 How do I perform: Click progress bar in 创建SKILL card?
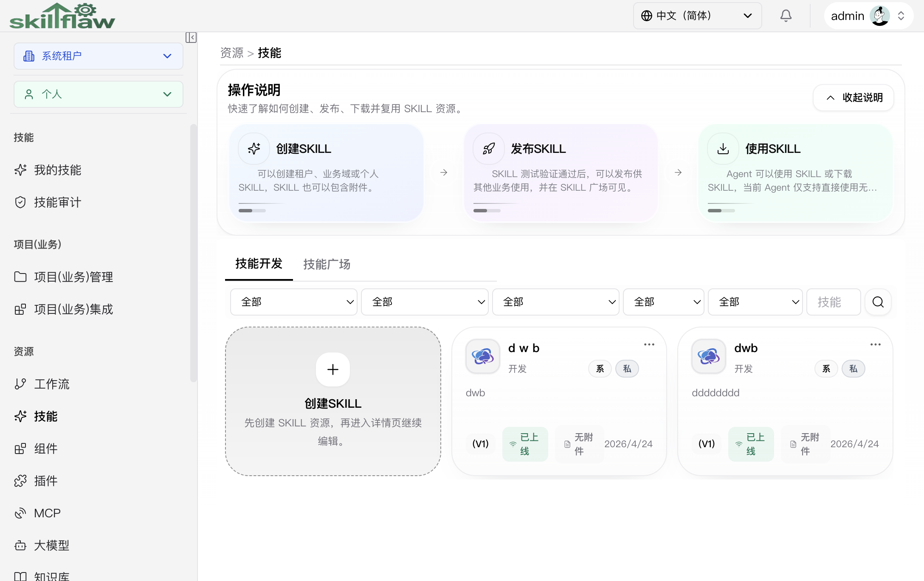[x=252, y=211]
